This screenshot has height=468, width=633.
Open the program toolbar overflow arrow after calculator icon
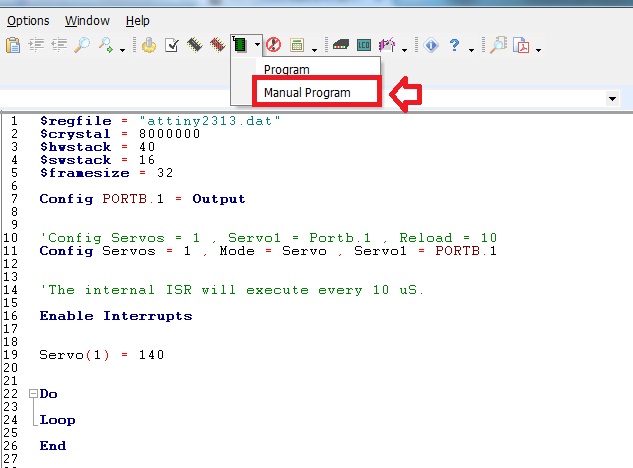point(314,50)
